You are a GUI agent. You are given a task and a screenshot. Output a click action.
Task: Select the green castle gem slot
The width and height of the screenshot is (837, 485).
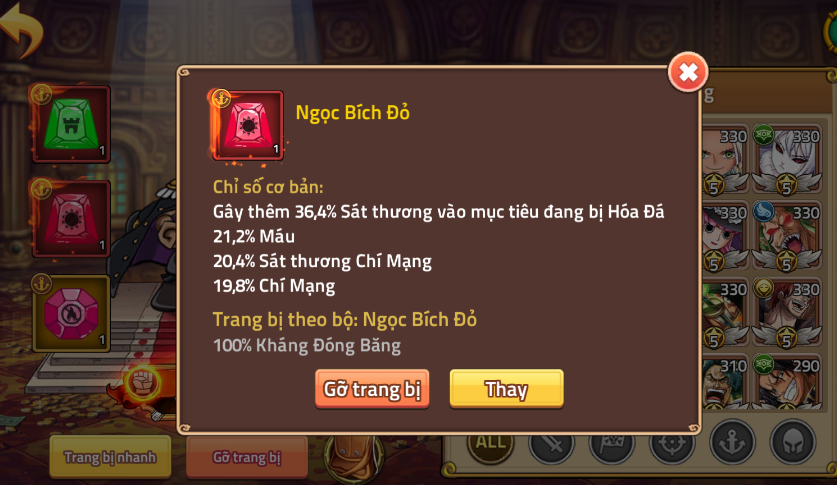click(71, 124)
